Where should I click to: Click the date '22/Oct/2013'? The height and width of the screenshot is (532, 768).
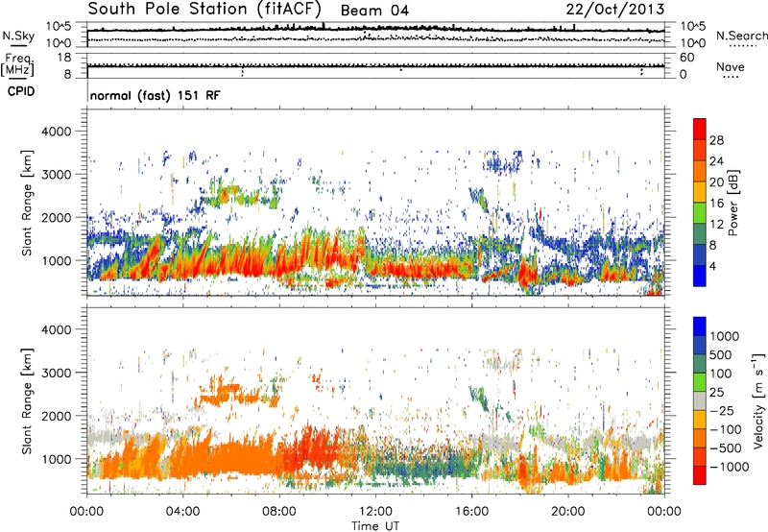[x=615, y=10]
